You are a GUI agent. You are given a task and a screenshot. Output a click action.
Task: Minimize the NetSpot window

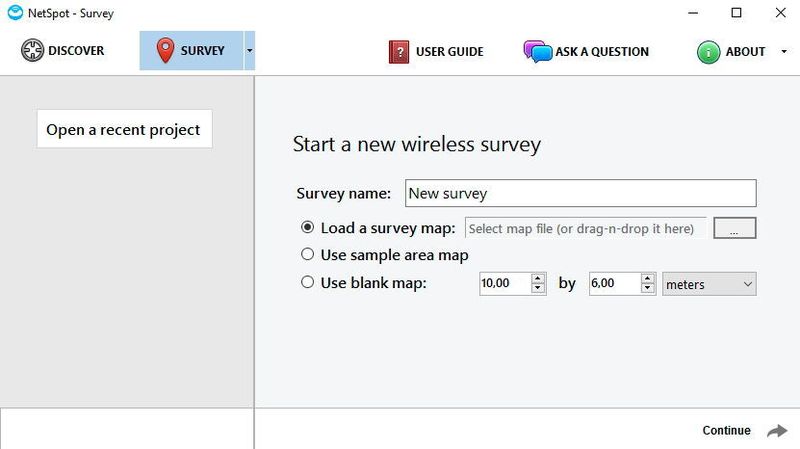[693, 13]
